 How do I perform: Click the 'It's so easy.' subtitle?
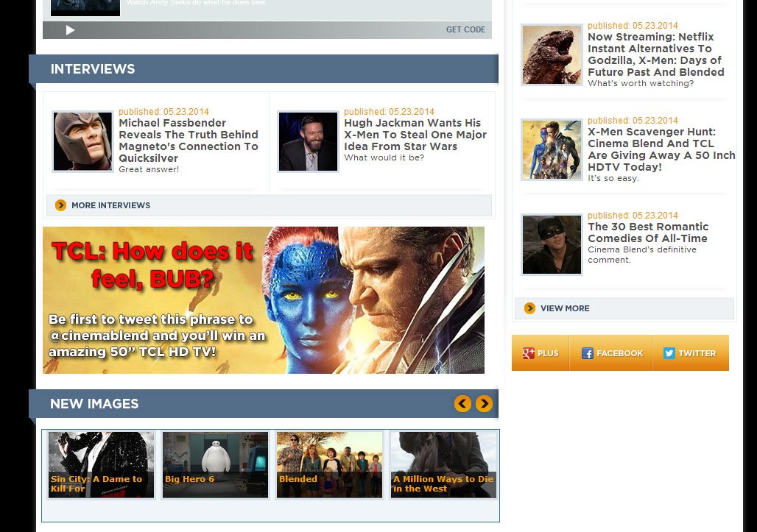coord(613,179)
